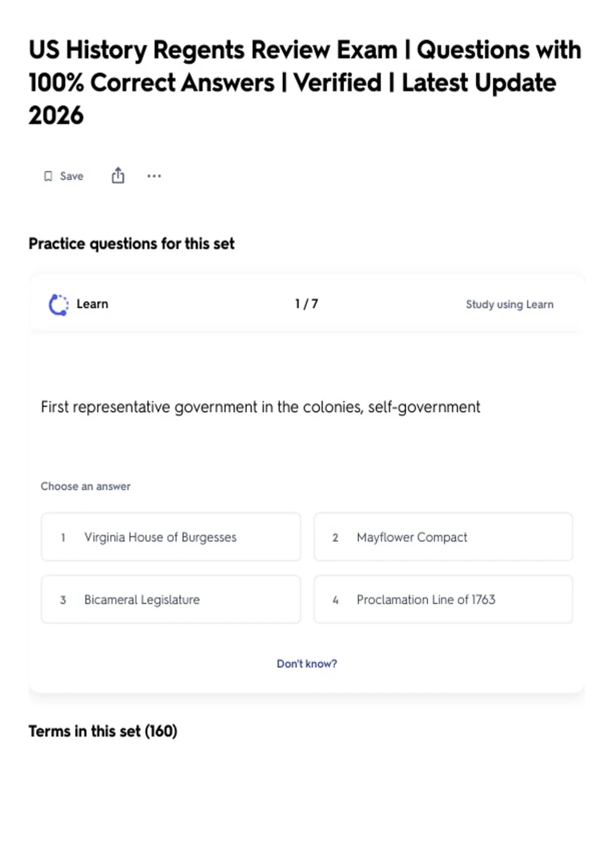Click the Save button label
Viewport: 613px width, 868px height.
coord(72,176)
